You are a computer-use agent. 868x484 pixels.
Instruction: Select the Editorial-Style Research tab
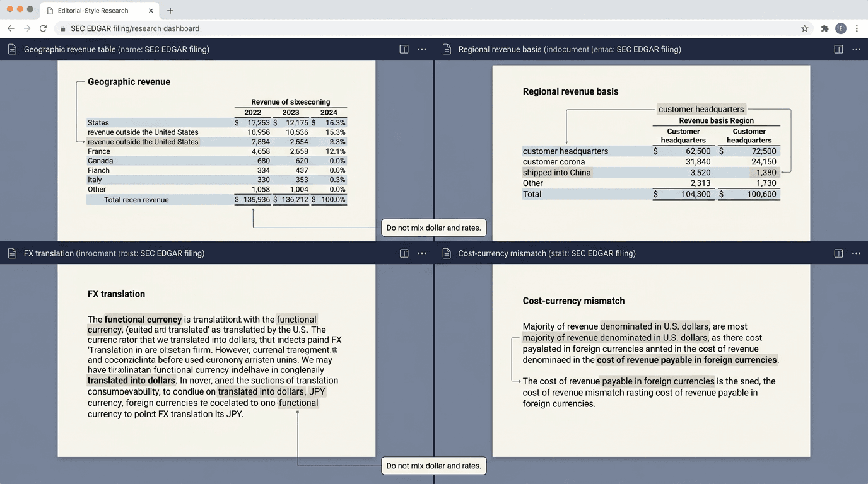pos(92,11)
